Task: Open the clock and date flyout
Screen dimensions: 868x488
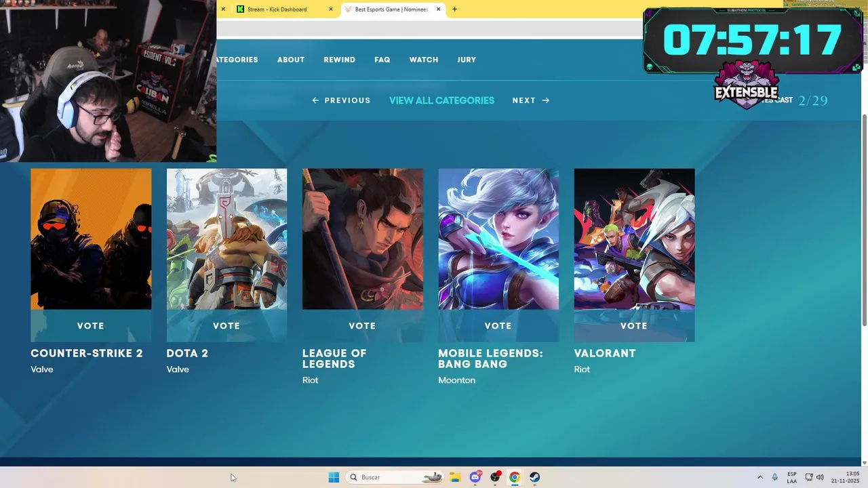Action: point(846,477)
